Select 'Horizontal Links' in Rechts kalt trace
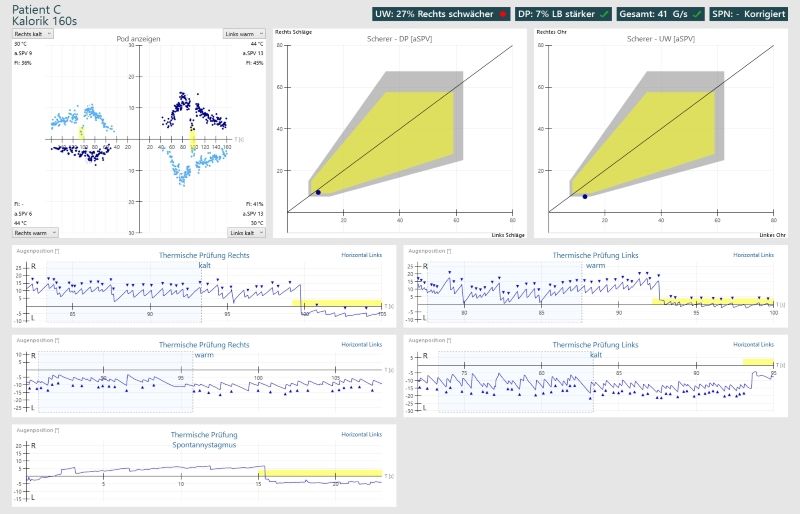Screen dimensions: 800x514 click(361, 255)
